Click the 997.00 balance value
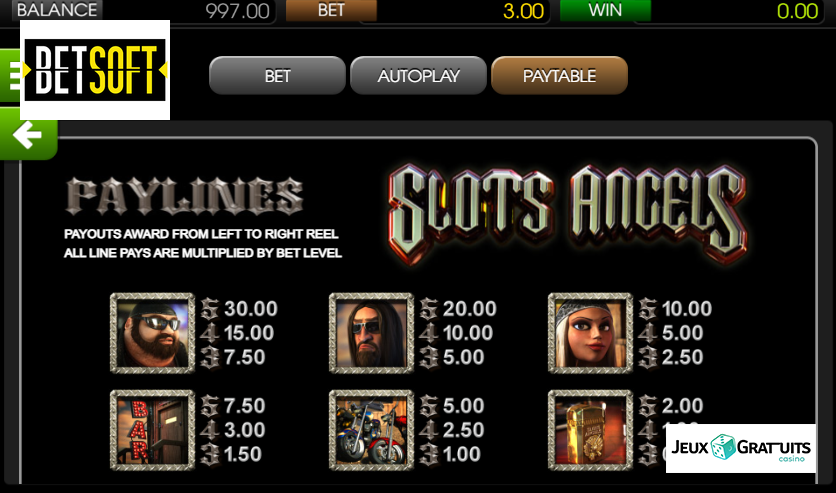The image size is (836, 493). [x=238, y=11]
